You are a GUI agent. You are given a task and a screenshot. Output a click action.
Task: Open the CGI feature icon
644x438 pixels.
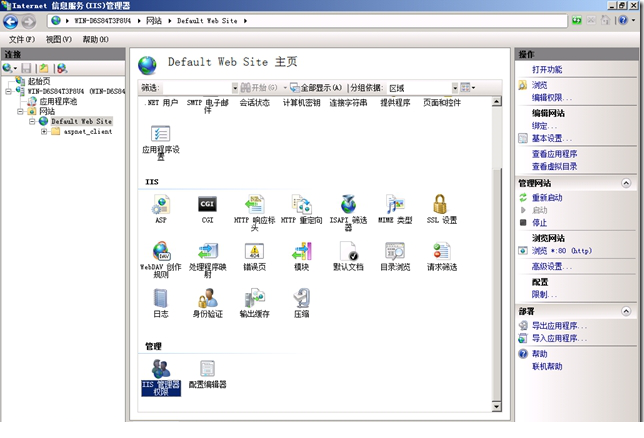207,204
